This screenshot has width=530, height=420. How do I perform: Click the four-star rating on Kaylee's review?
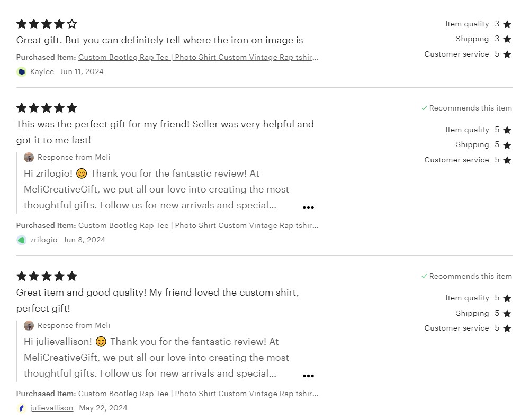coord(47,24)
